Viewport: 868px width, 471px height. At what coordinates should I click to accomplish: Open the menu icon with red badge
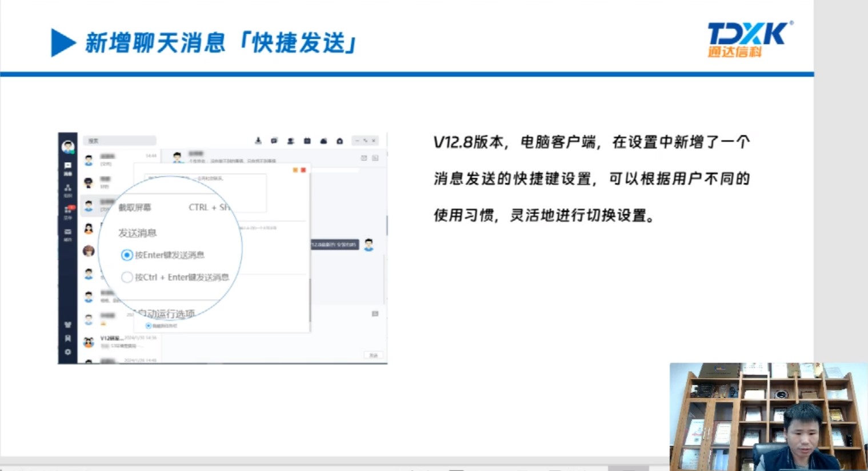pos(68,212)
